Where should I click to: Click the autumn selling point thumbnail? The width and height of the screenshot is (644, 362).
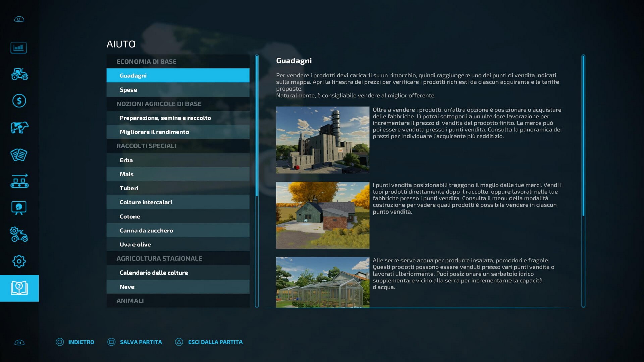[x=323, y=215]
